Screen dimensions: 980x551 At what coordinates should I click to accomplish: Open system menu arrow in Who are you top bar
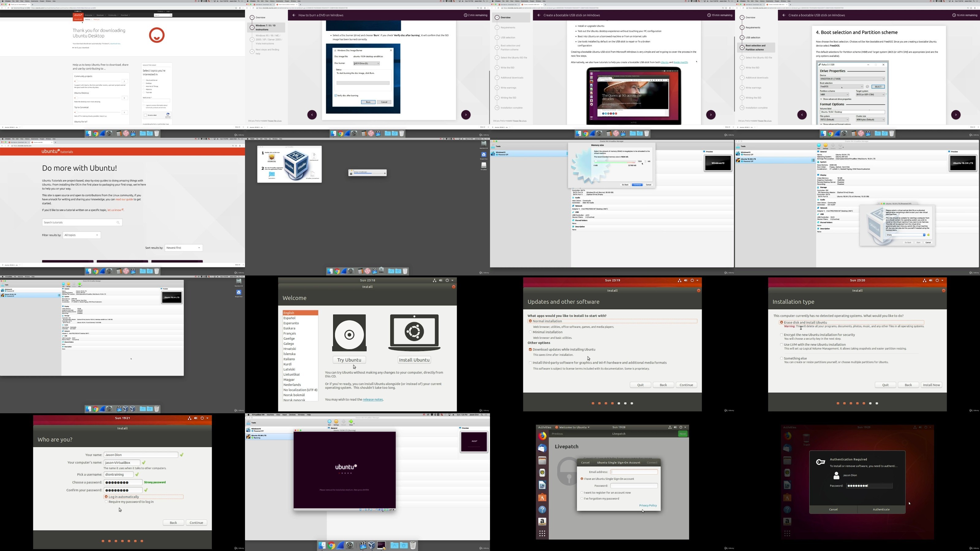[x=207, y=418]
